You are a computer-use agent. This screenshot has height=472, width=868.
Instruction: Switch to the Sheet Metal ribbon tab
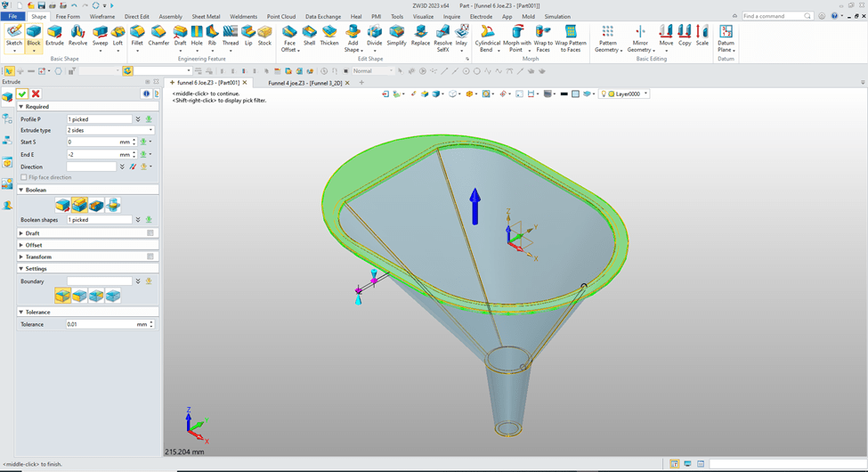point(206,16)
